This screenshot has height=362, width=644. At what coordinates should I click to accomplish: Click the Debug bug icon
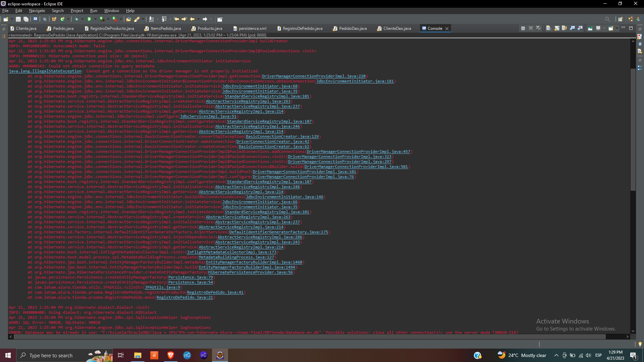pos(76,19)
